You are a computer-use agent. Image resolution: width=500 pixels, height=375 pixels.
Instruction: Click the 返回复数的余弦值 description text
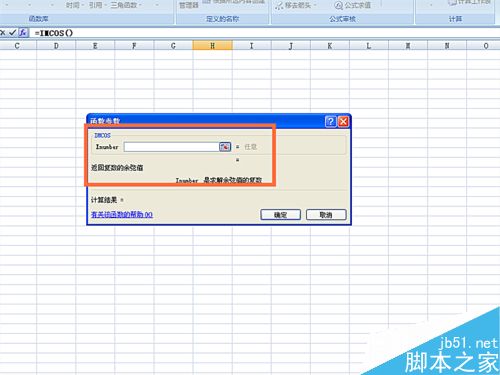(117, 168)
